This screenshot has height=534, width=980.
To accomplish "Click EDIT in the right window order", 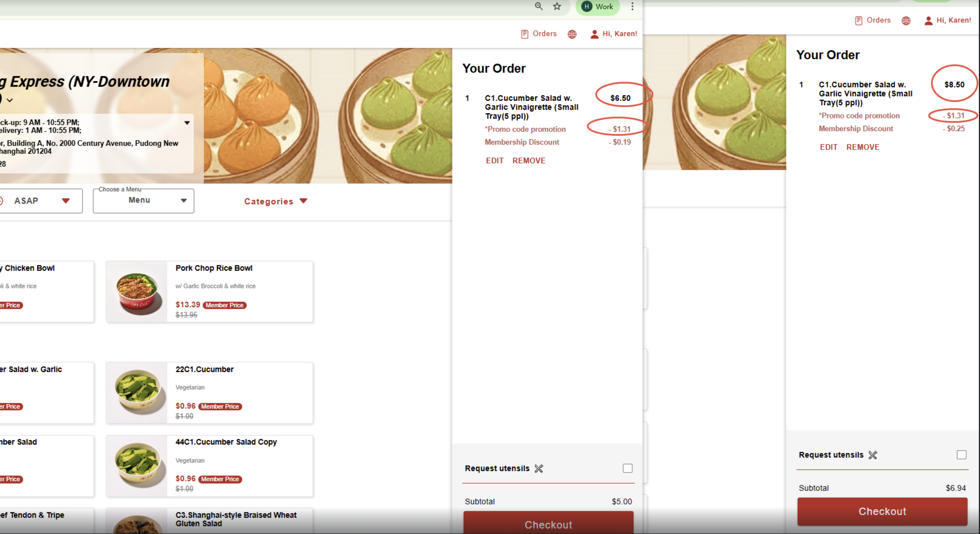I will (x=829, y=147).
